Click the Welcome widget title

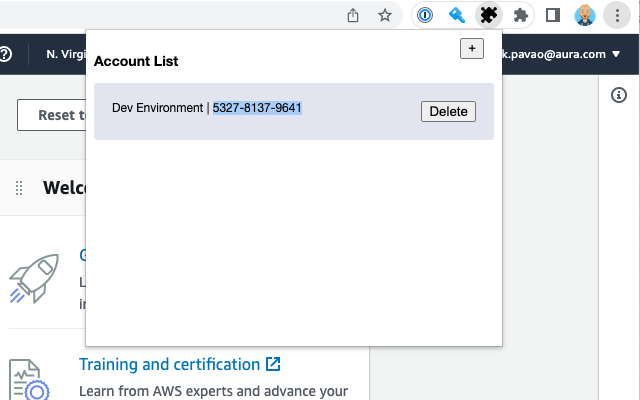(x=65, y=188)
